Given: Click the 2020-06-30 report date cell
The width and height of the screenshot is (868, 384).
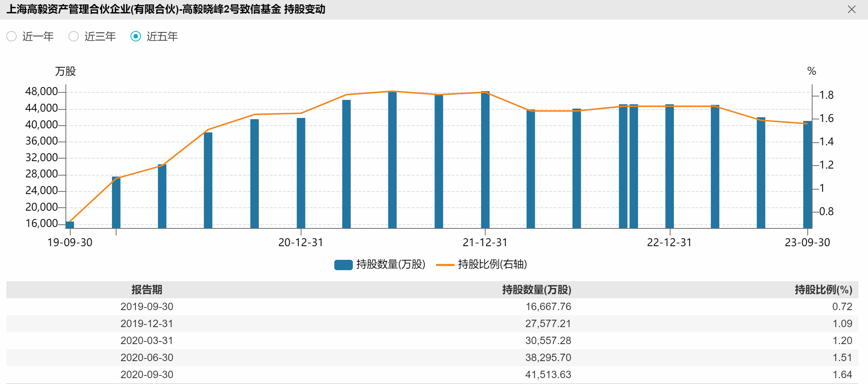Looking at the screenshot, I should [147, 358].
